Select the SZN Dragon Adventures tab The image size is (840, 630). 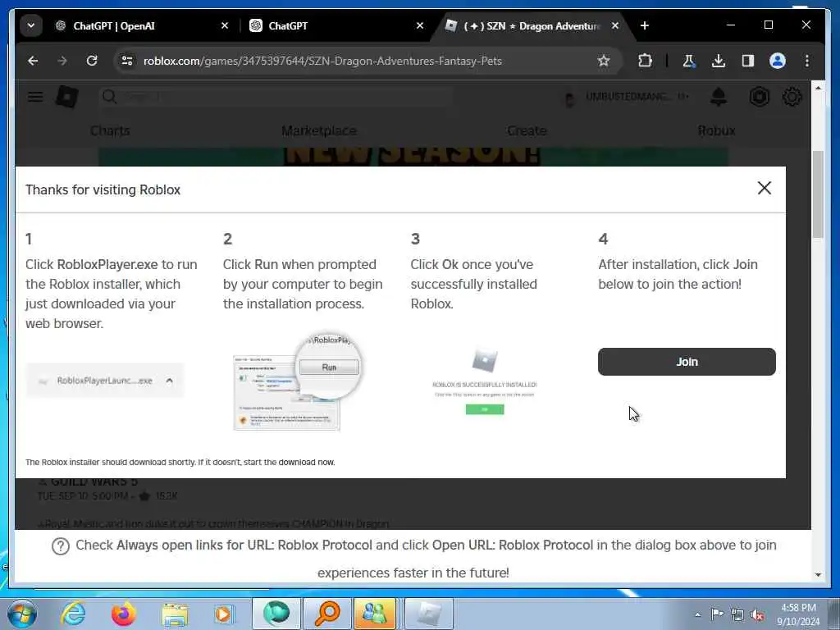coord(532,25)
